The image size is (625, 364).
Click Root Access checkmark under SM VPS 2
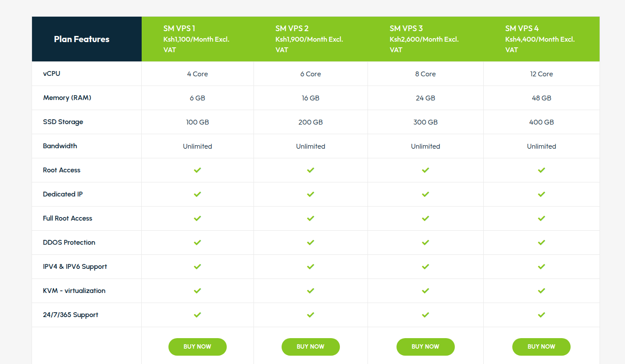311,170
